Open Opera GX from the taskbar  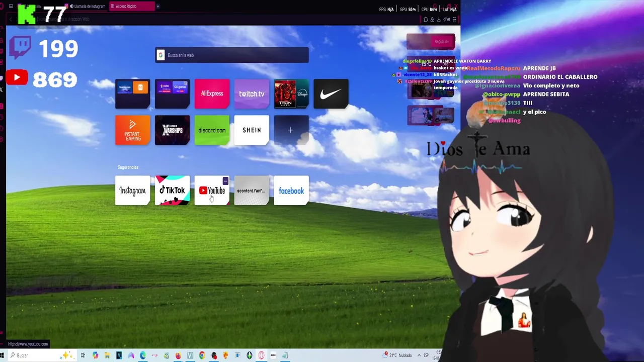tap(261, 355)
